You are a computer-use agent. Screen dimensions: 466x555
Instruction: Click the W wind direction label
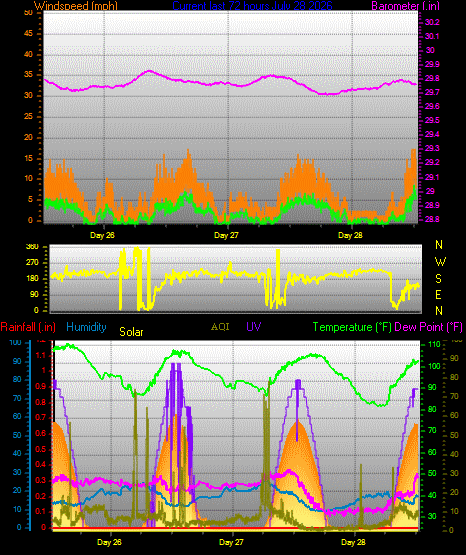[440, 262]
